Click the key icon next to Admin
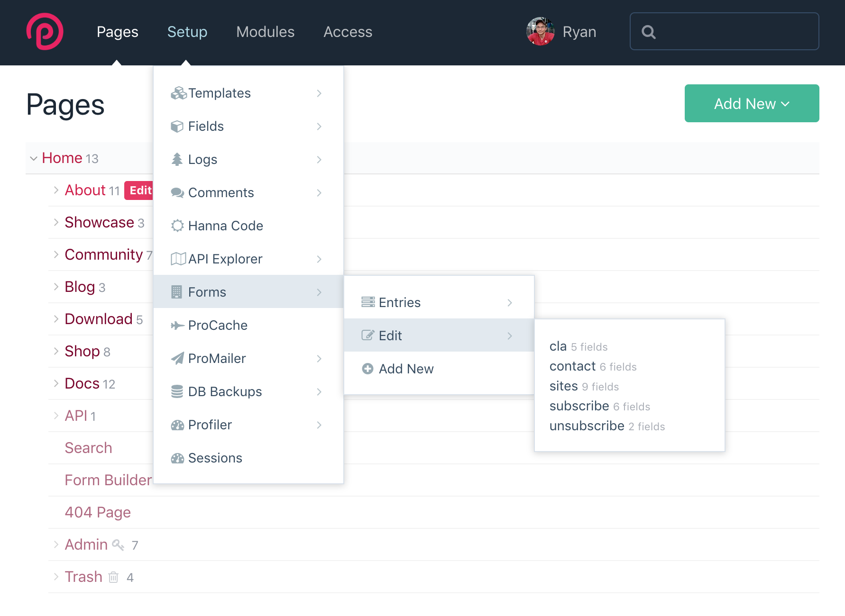845x616 pixels. click(118, 545)
